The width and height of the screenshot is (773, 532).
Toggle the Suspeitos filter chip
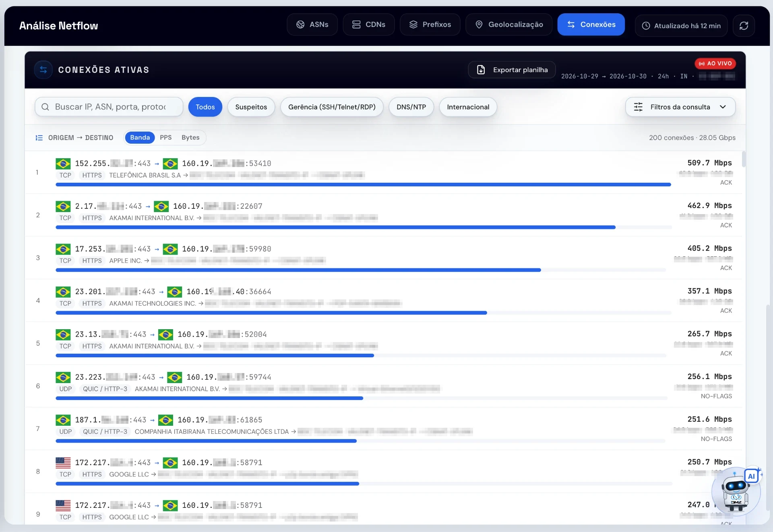tap(251, 107)
